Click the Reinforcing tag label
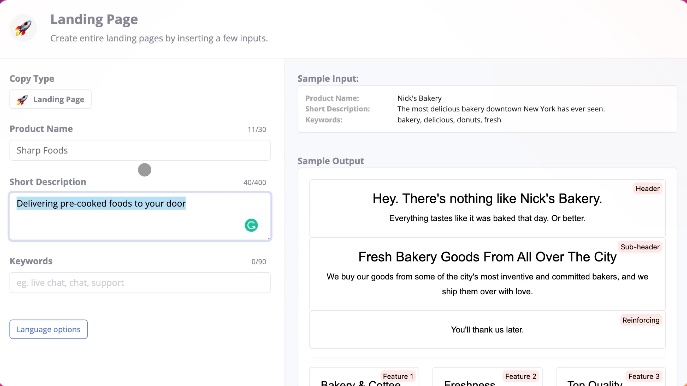This screenshot has height=386, width=687. point(641,320)
